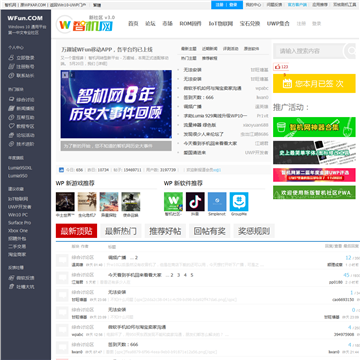
Task: Open the 抖音 TikTok app icon
Action: click(x=195, y=201)
